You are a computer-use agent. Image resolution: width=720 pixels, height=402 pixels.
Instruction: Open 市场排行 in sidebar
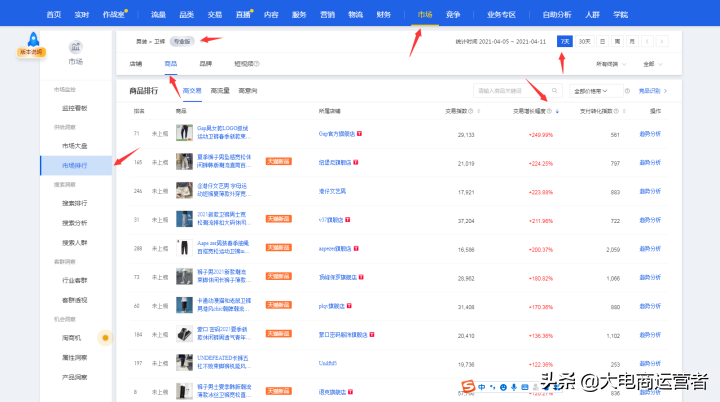pyautogui.click(x=76, y=165)
